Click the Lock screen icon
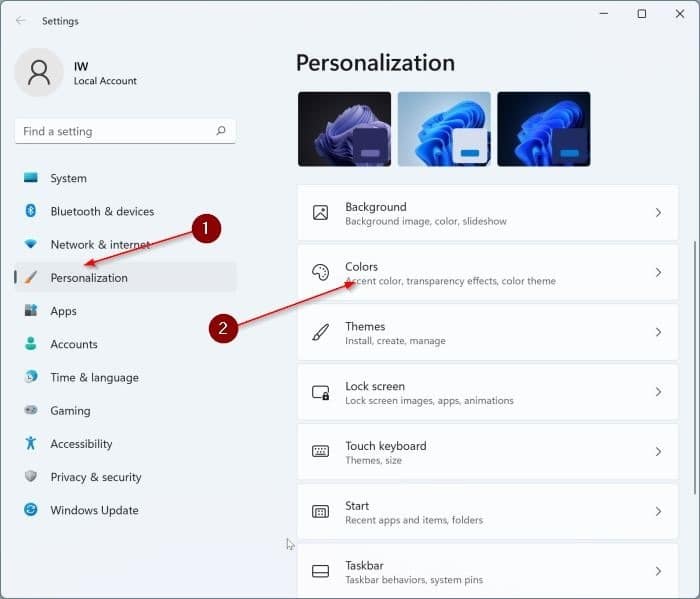Screen dimensions: 700x599 point(321,392)
